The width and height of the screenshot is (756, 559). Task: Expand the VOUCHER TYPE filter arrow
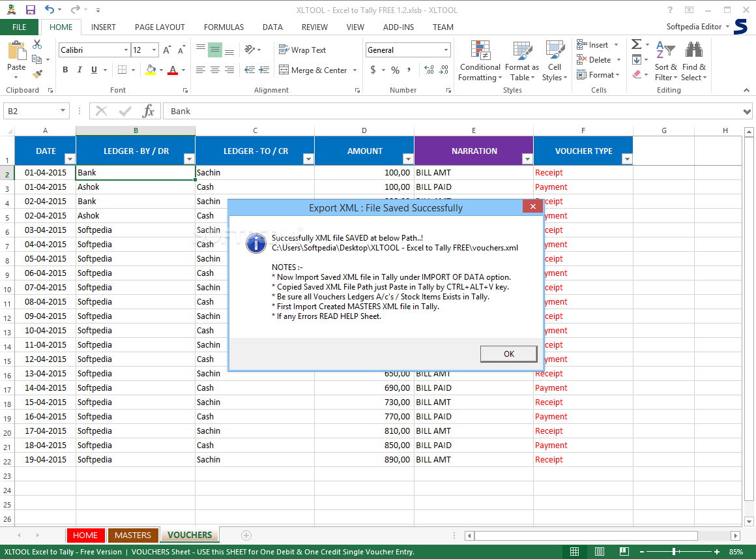click(x=627, y=159)
